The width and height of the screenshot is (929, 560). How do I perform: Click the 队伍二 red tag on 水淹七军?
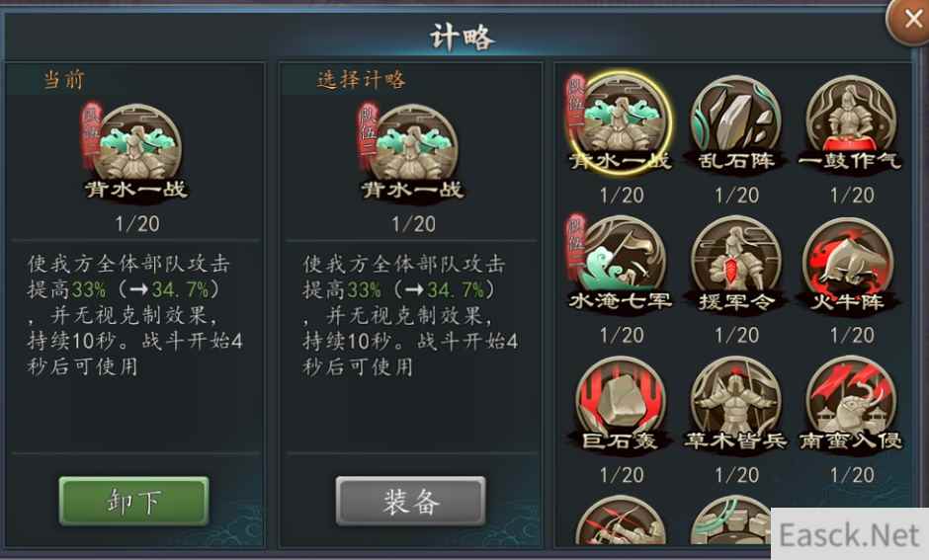(x=576, y=246)
